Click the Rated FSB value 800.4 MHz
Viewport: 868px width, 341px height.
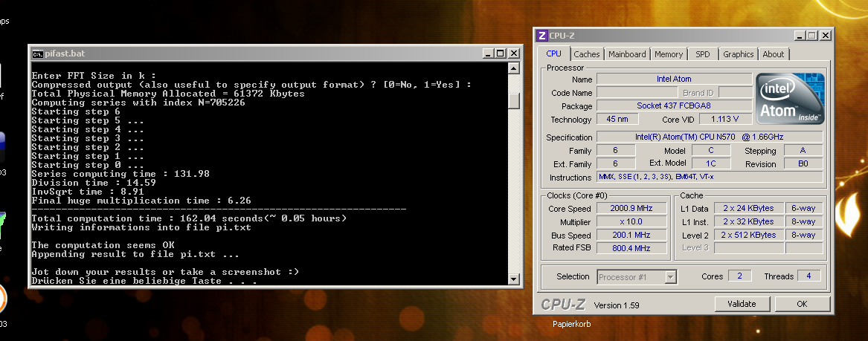tap(631, 248)
